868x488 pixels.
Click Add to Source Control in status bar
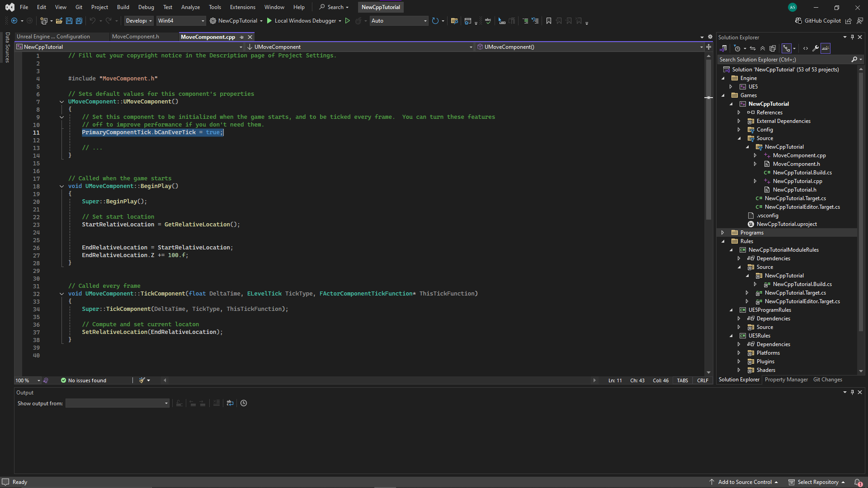point(744,482)
